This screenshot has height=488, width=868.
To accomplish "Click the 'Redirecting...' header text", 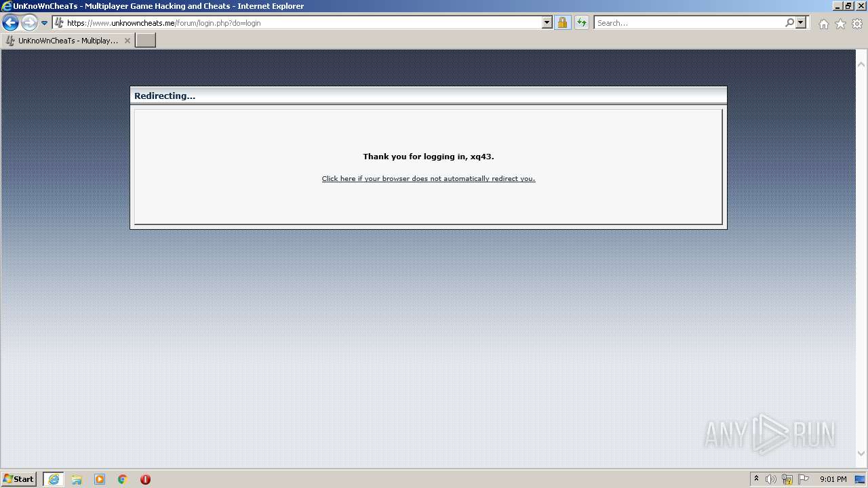I will click(x=165, y=96).
